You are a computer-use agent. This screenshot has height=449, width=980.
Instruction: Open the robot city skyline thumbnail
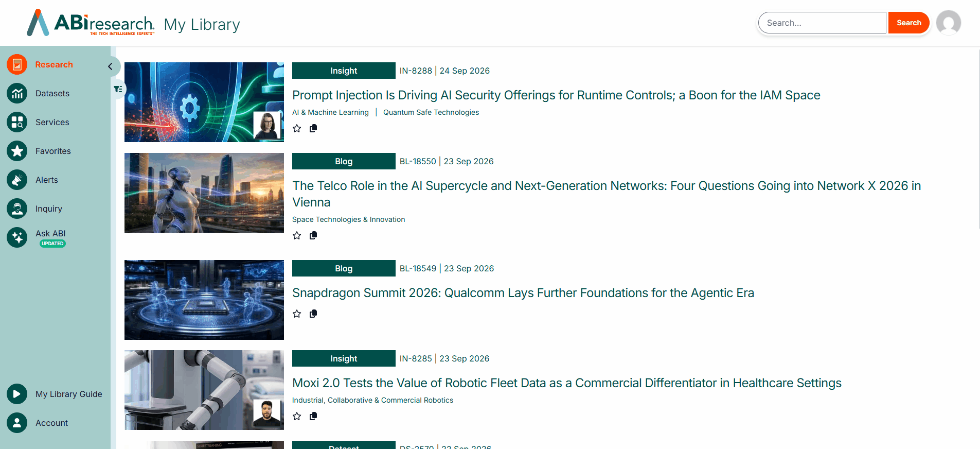point(204,193)
